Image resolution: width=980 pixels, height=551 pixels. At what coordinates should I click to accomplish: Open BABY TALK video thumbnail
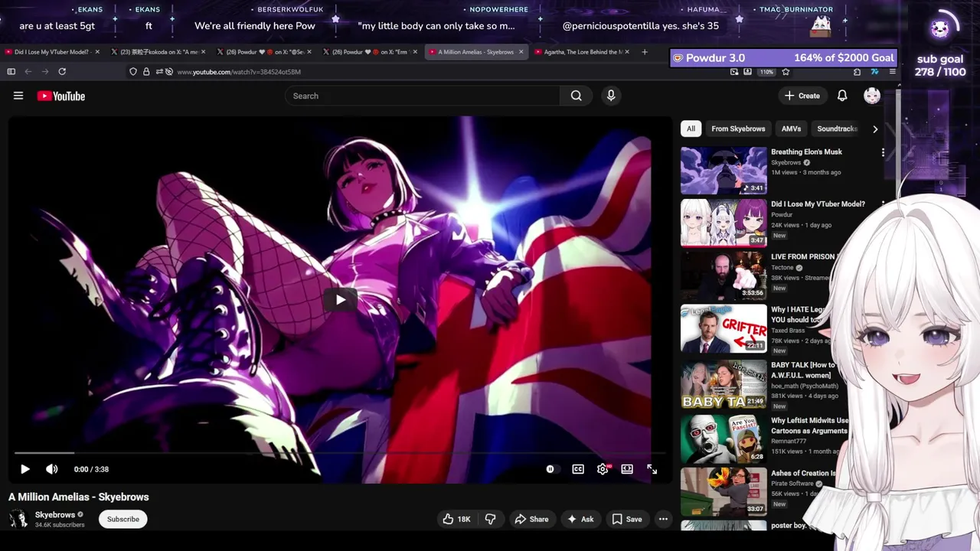724,384
